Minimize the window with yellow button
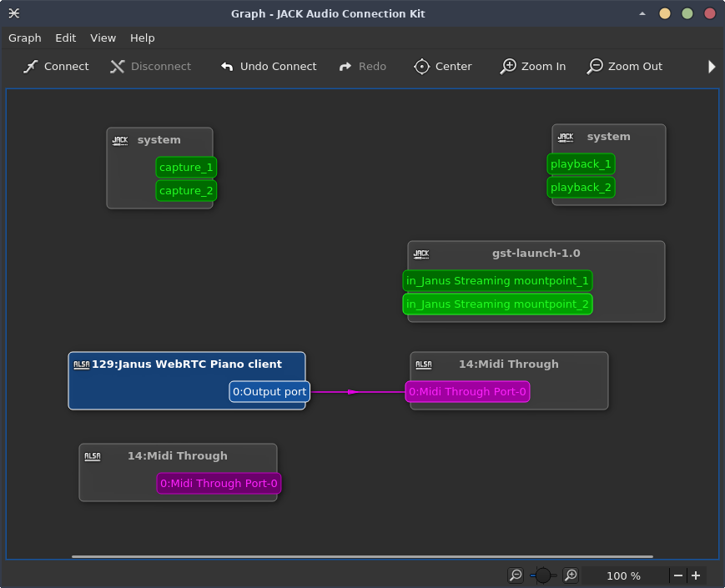 click(x=665, y=14)
